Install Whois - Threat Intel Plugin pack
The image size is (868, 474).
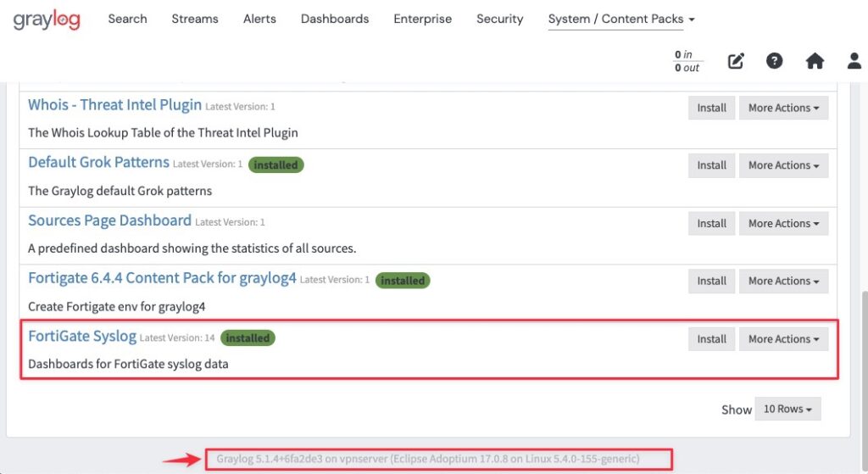(x=711, y=108)
